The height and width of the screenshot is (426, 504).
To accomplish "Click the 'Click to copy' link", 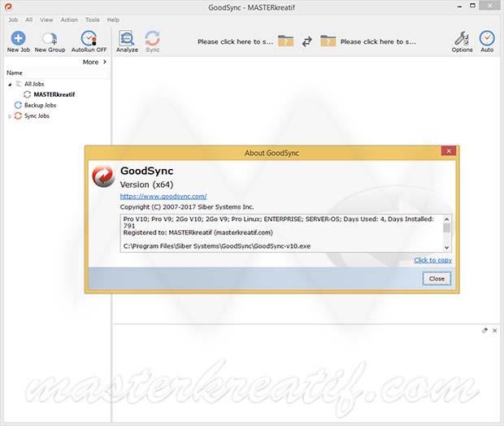I will (432, 260).
